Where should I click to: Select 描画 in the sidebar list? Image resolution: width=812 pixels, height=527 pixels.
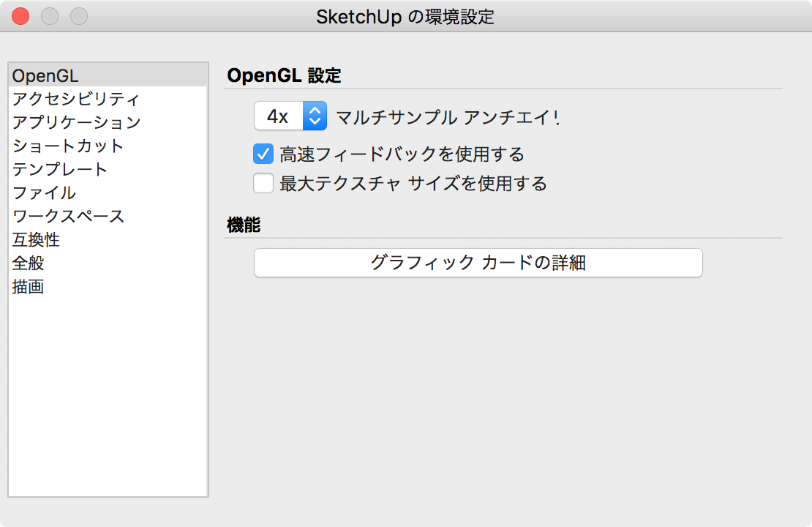pyautogui.click(x=108, y=287)
